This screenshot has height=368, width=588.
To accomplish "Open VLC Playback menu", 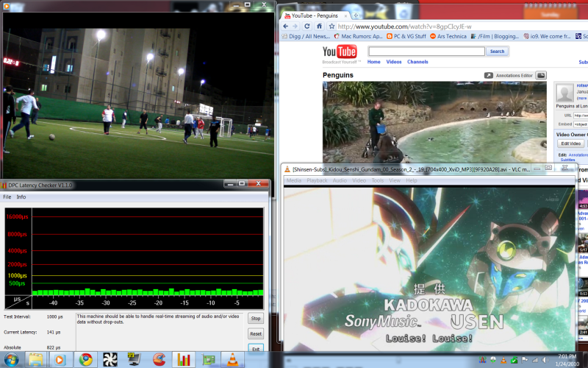I will 317,180.
